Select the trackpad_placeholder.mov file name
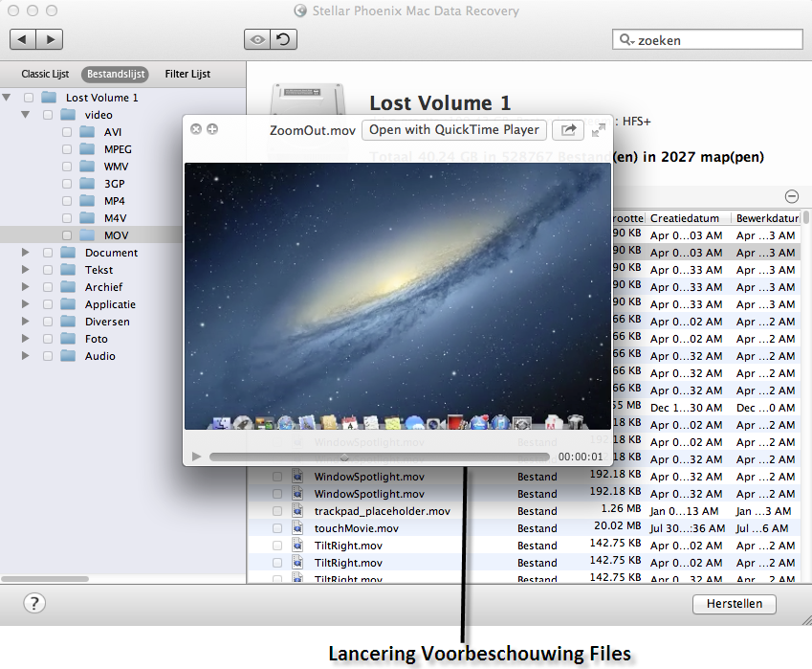Image resolution: width=812 pixels, height=669 pixels. (383, 511)
